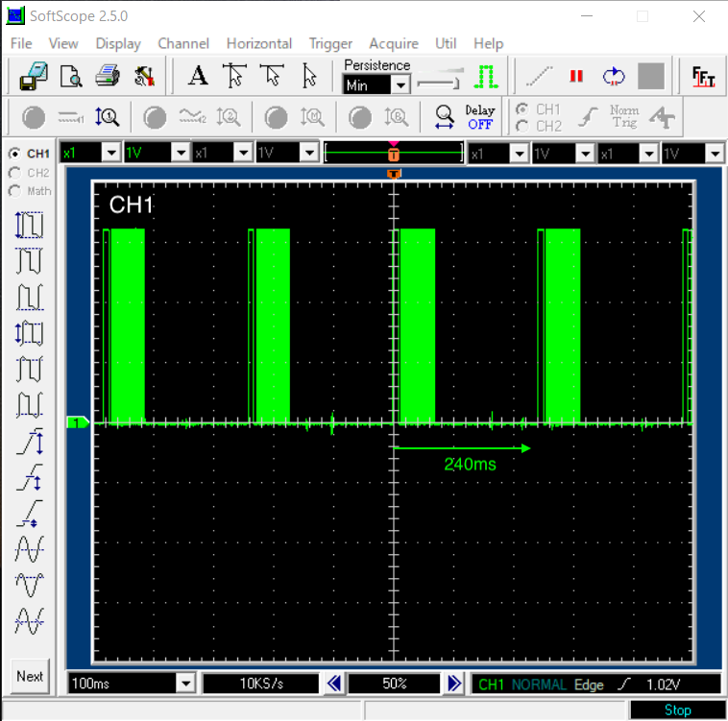The height and width of the screenshot is (721, 728).
Task: Click the Print icon
Action: pyautogui.click(x=106, y=75)
